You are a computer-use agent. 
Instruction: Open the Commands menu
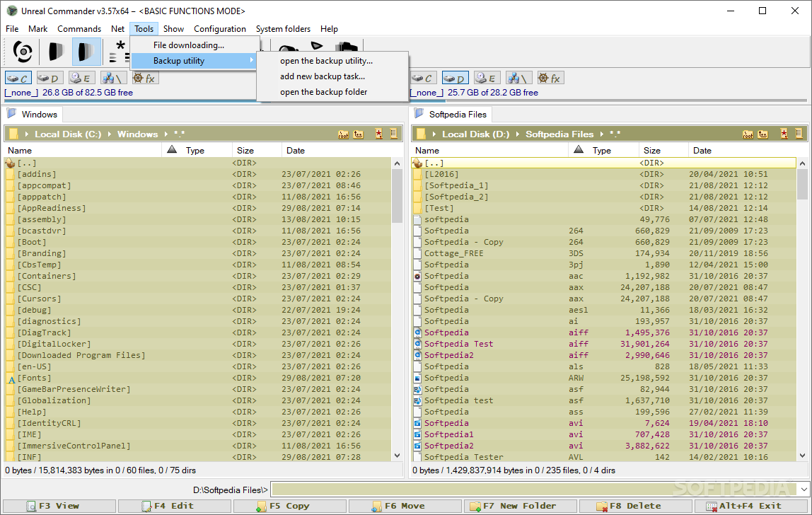(79, 29)
